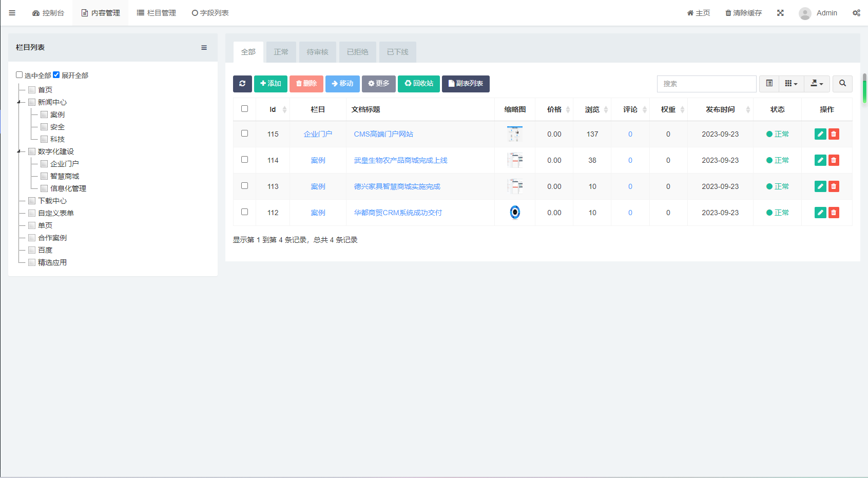Open the export data dropdown

click(x=816, y=84)
